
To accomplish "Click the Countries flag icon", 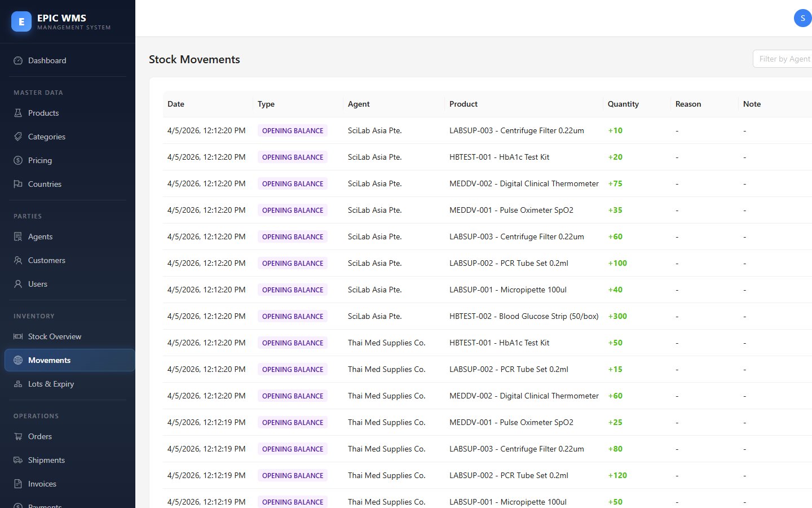I will 18,184.
